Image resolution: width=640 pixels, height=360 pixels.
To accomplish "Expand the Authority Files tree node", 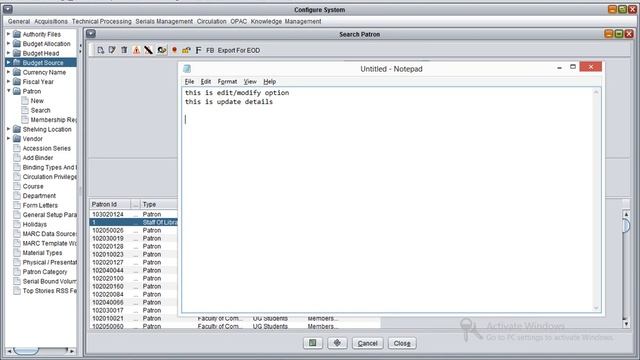I will [x=8, y=34].
